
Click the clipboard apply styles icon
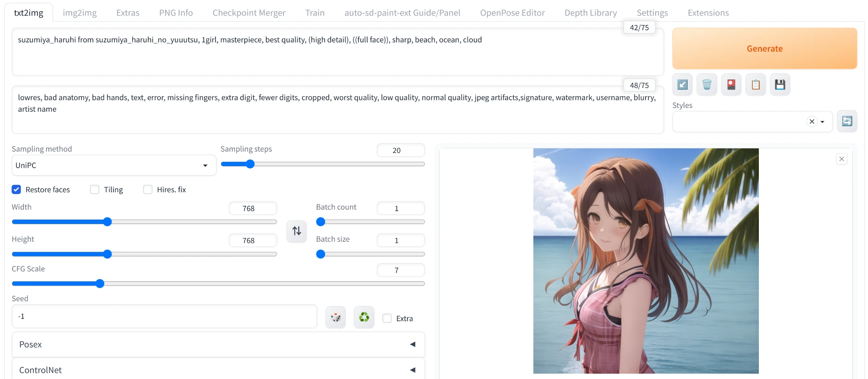pyautogui.click(x=756, y=85)
